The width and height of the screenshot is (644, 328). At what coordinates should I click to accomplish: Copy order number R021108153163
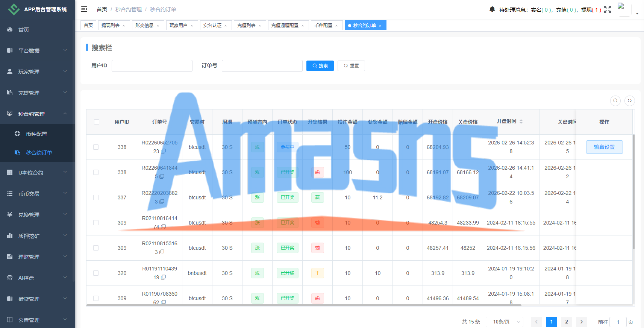click(x=162, y=252)
